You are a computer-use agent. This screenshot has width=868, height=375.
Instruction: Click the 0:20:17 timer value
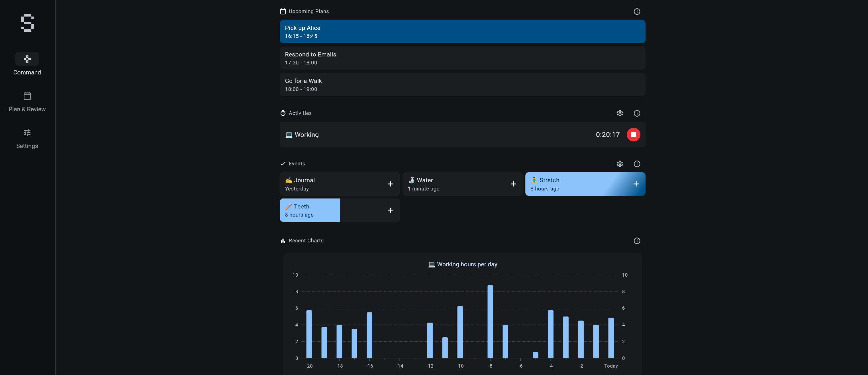click(x=608, y=135)
